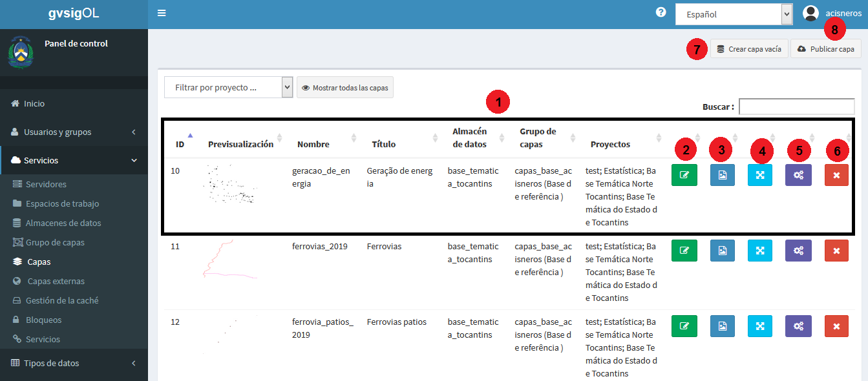Click name cell 'ferrovias_2019'
This screenshot has height=381, width=868.
pyautogui.click(x=320, y=246)
